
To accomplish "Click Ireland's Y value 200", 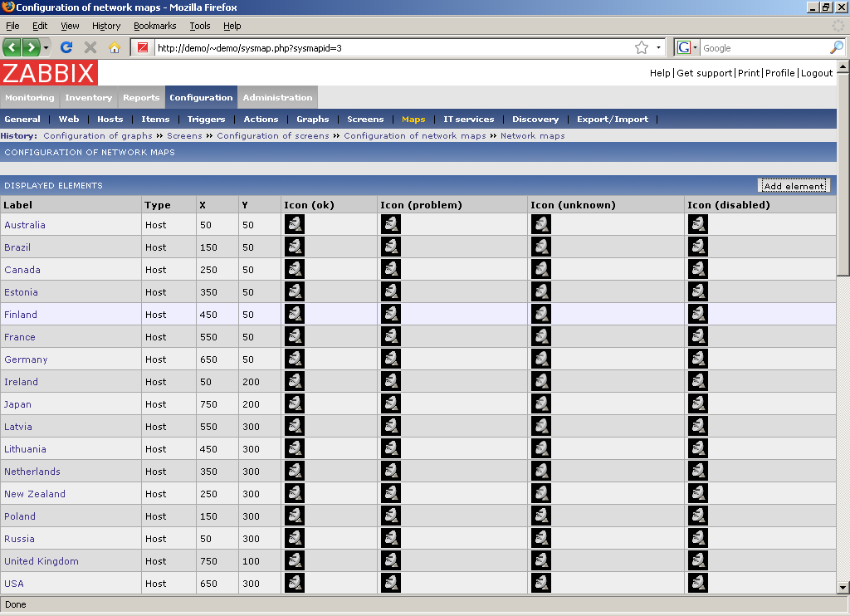I will click(x=251, y=382).
